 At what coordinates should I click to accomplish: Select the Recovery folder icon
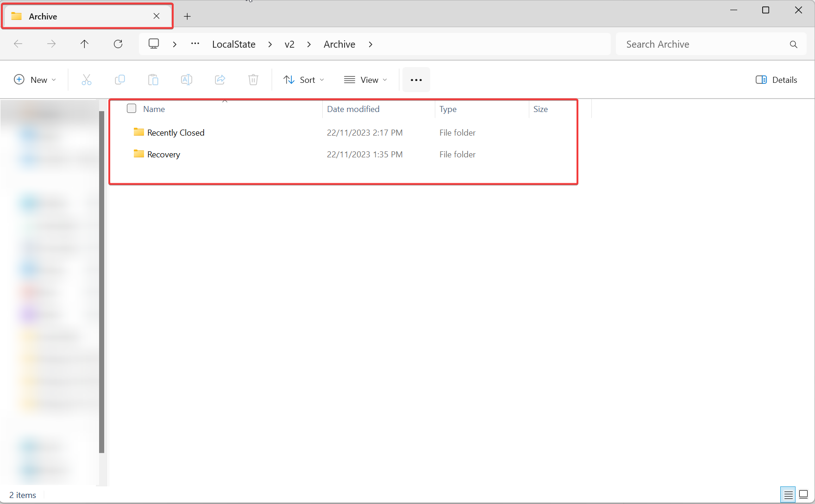pyautogui.click(x=139, y=154)
